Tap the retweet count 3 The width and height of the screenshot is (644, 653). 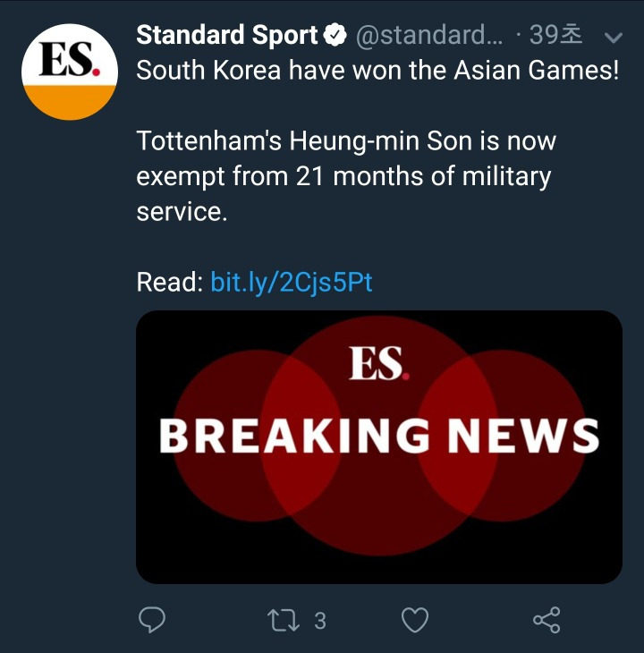coord(319,621)
